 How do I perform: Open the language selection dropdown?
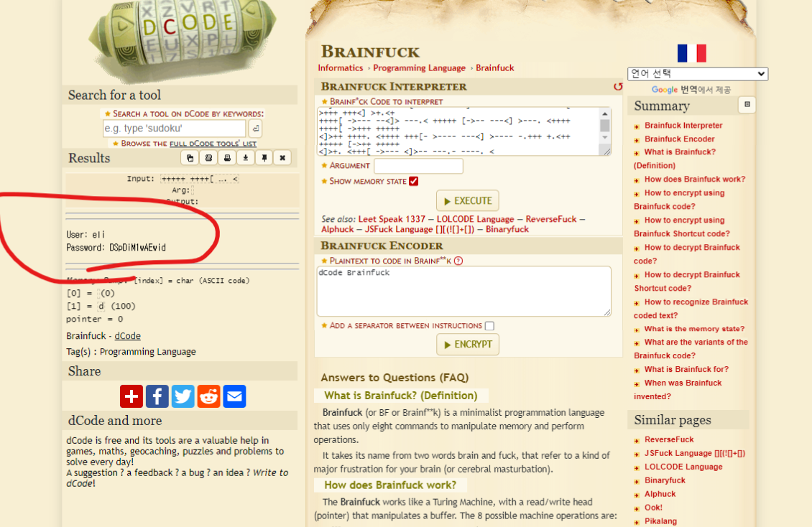(698, 73)
